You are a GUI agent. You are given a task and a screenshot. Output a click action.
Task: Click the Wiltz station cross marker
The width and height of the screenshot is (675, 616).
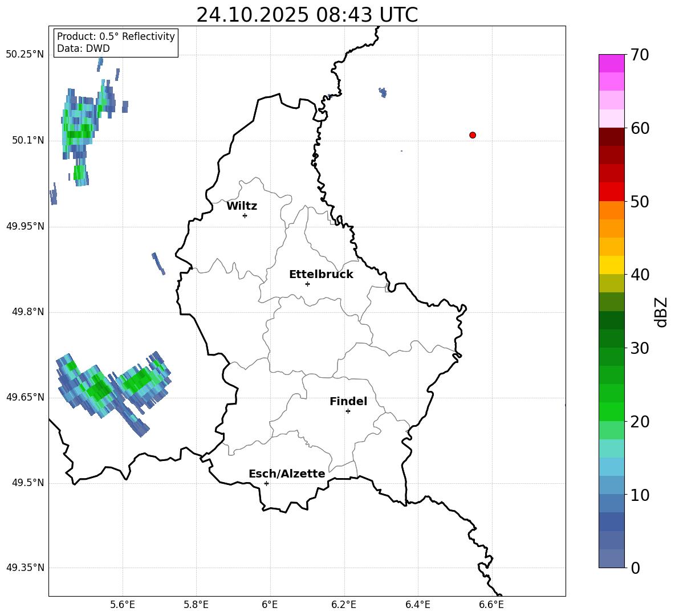[x=245, y=215]
